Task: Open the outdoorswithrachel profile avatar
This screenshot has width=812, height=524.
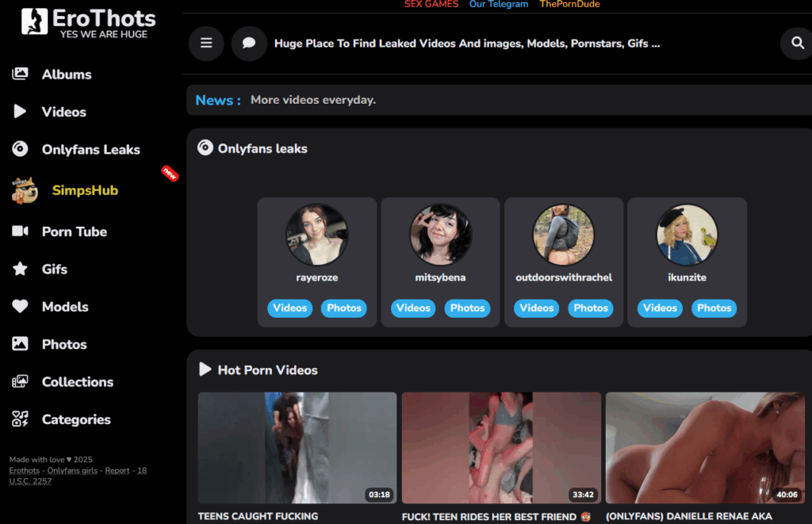Action: coord(564,235)
